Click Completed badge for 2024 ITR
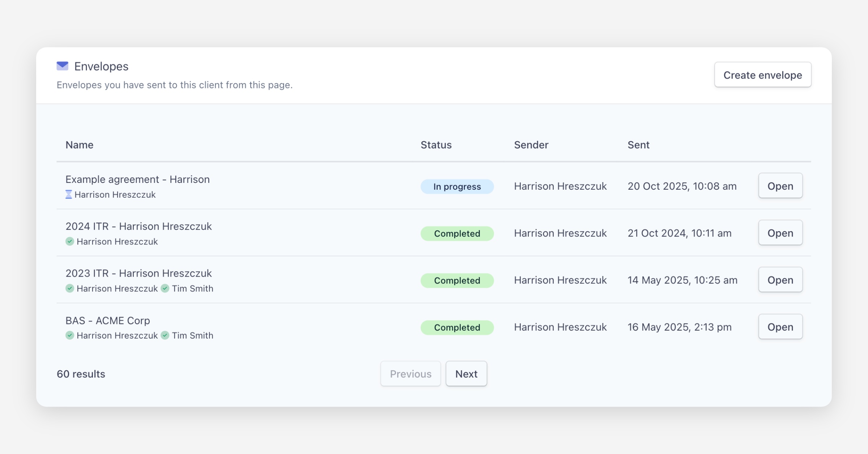 coord(457,234)
